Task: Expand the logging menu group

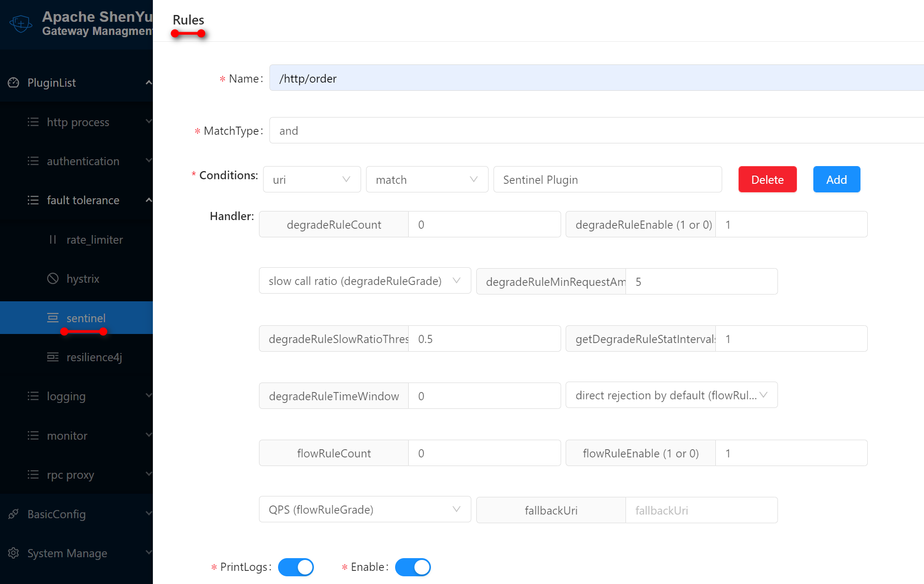Action: click(66, 396)
